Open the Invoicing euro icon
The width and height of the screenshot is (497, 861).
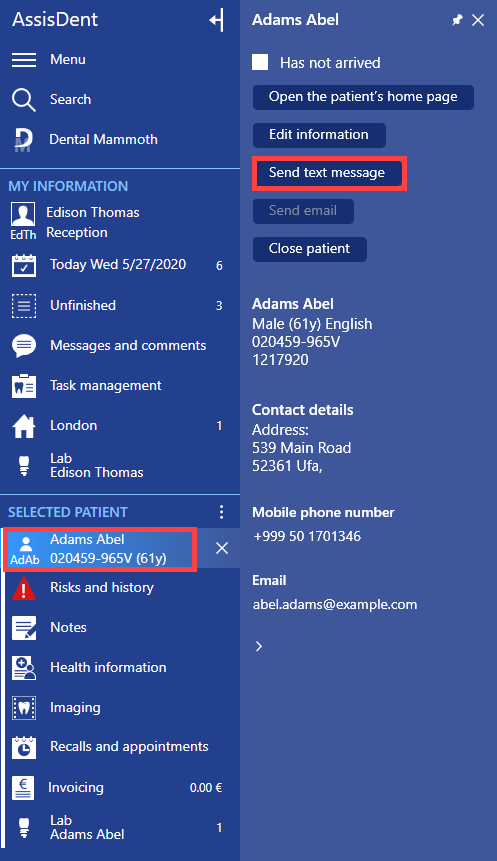[23, 788]
